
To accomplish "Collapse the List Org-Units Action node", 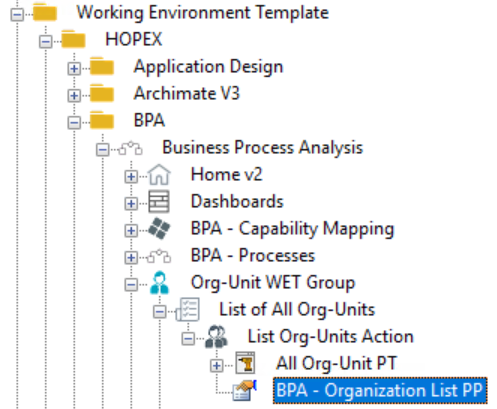I will [188, 339].
